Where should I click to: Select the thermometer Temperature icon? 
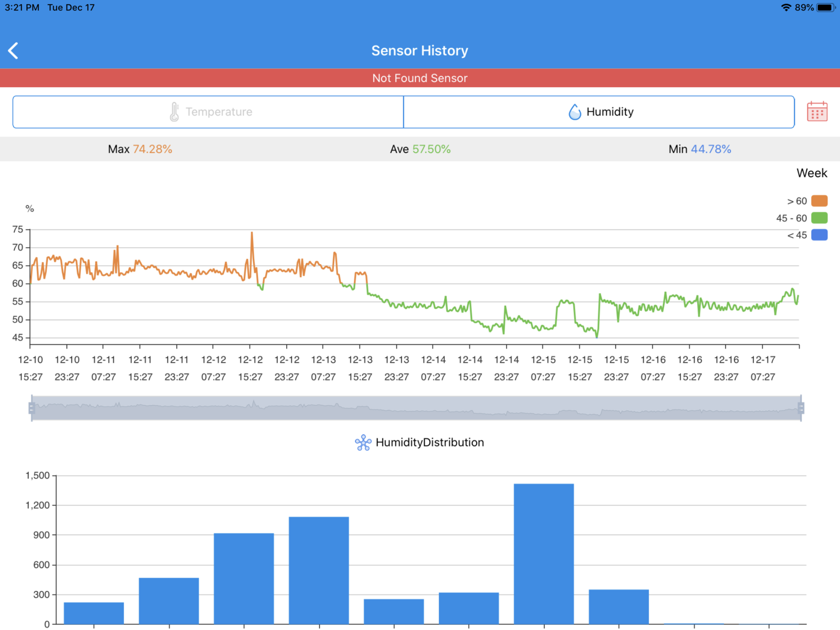tap(174, 112)
